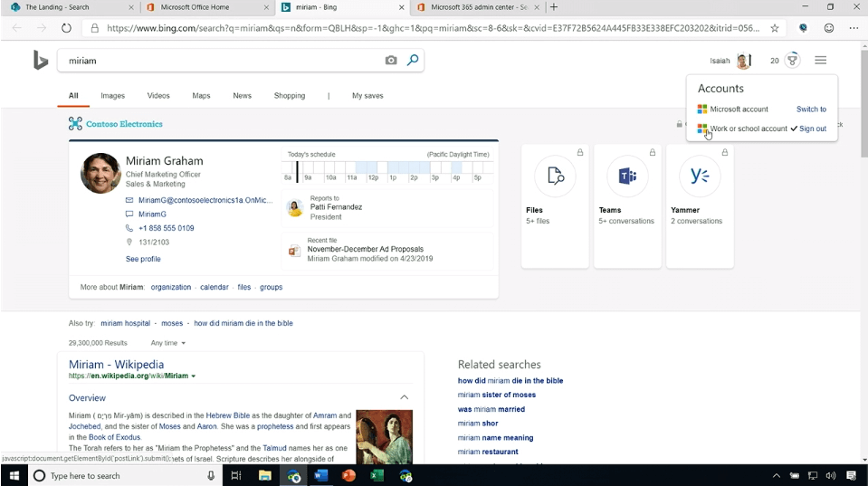Click 'miriam hospital' suggestion
The height and width of the screenshot is (486, 868).
click(125, 323)
